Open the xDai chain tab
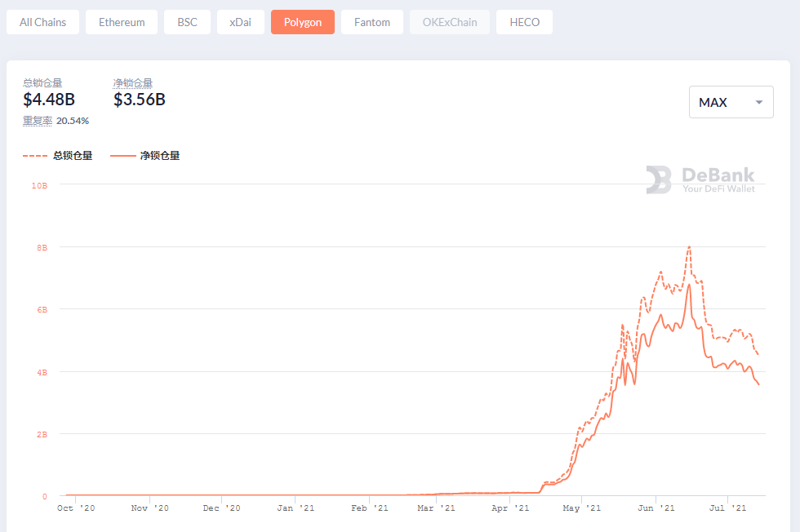 (240, 22)
